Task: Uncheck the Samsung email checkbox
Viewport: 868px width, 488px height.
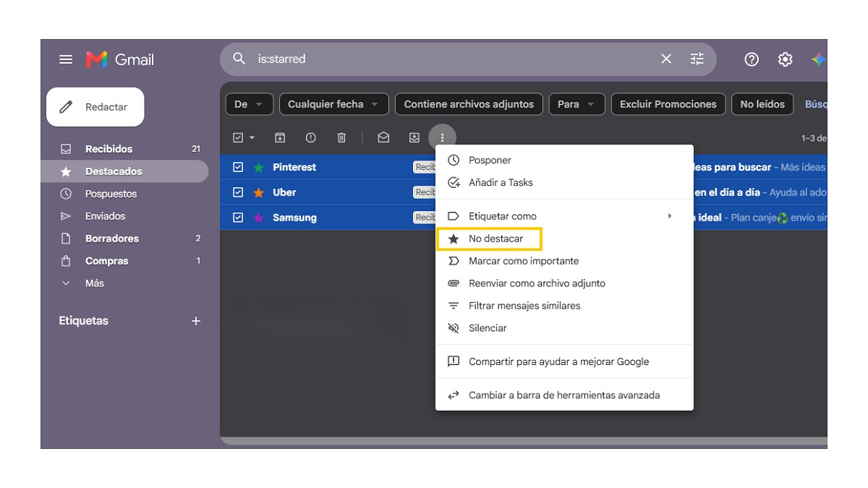Action: pyautogui.click(x=238, y=217)
